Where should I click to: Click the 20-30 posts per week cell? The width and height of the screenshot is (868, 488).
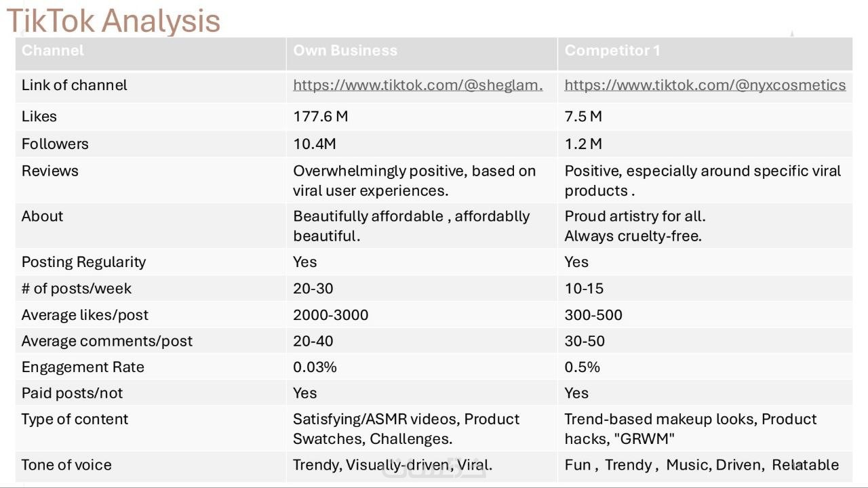(313, 289)
